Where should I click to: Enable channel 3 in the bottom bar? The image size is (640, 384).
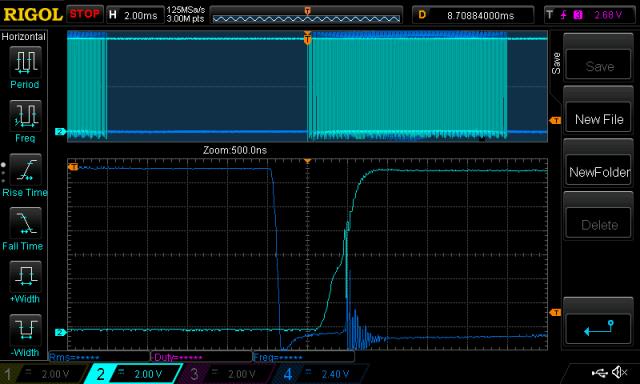(227, 374)
